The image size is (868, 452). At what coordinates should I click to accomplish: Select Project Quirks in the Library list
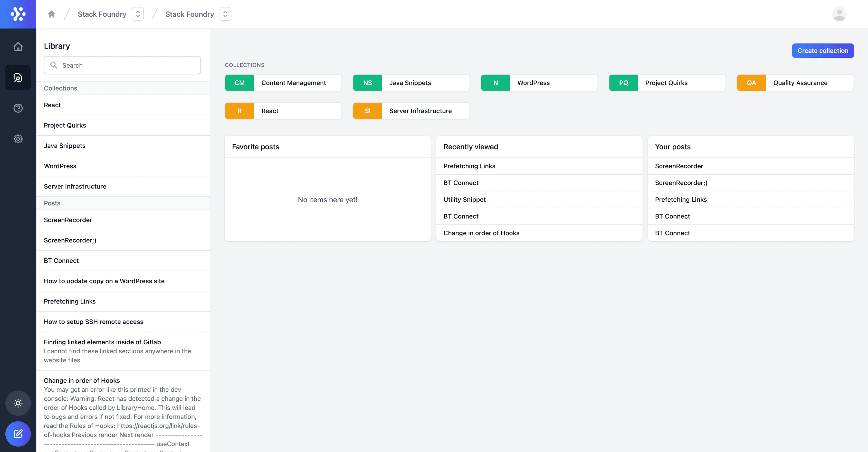pos(65,125)
